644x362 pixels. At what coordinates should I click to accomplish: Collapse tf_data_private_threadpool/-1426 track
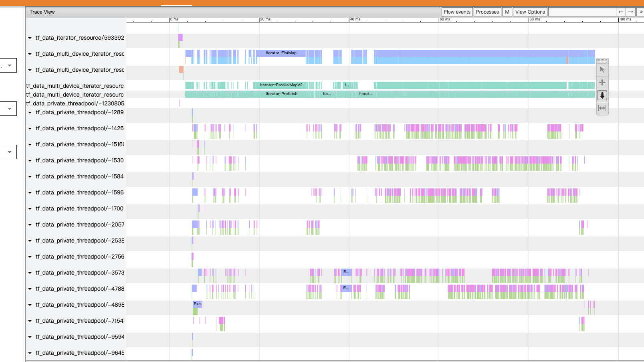tap(30, 129)
